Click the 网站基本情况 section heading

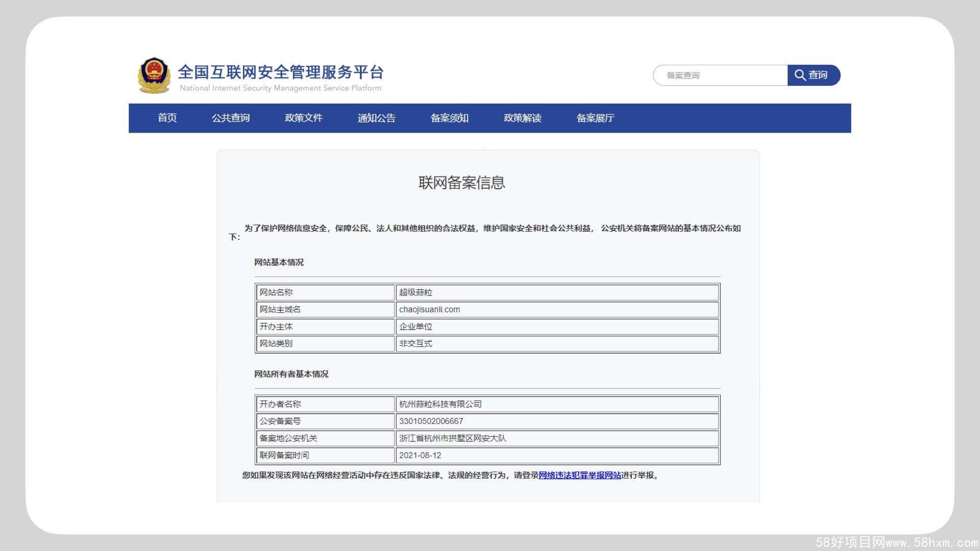coord(279,262)
